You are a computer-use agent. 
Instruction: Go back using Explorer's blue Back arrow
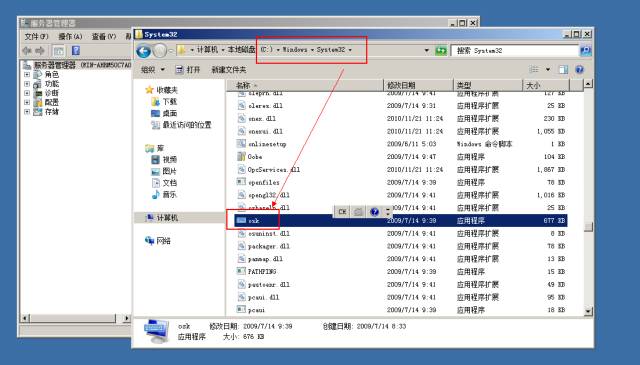tap(143, 51)
